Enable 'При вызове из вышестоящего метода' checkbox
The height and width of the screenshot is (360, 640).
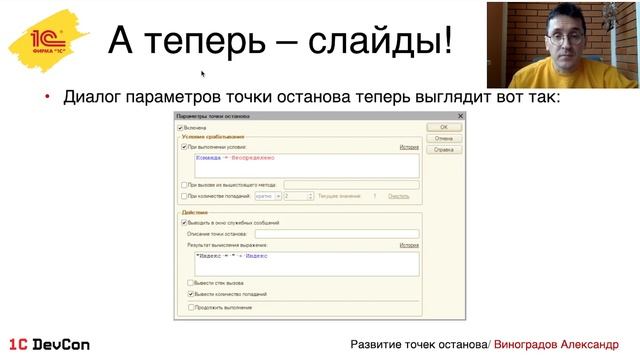coord(184,185)
